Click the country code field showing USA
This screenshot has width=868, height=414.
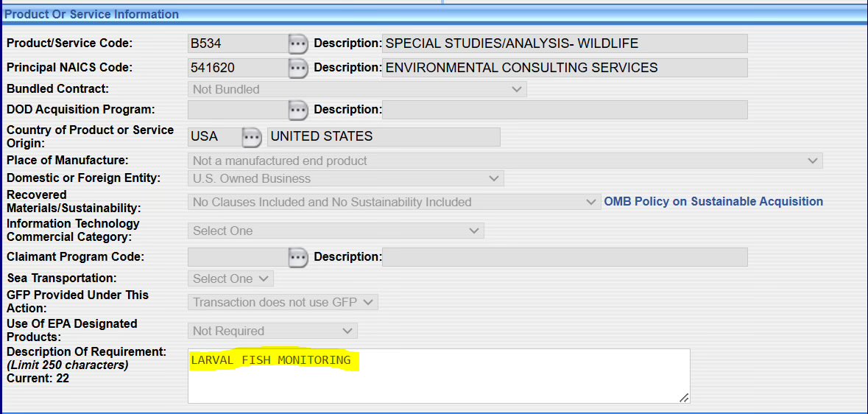tap(214, 137)
